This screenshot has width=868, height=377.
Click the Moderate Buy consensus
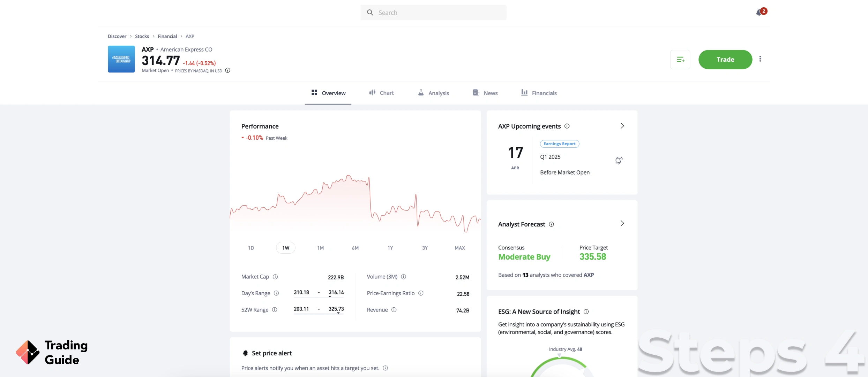point(524,257)
